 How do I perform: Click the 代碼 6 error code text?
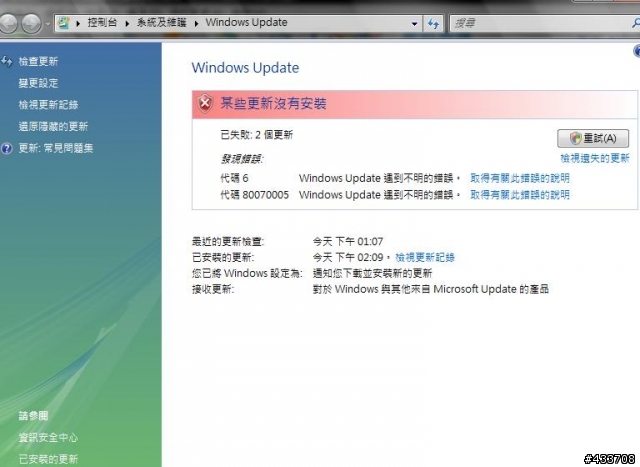click(x=234, y=178)
